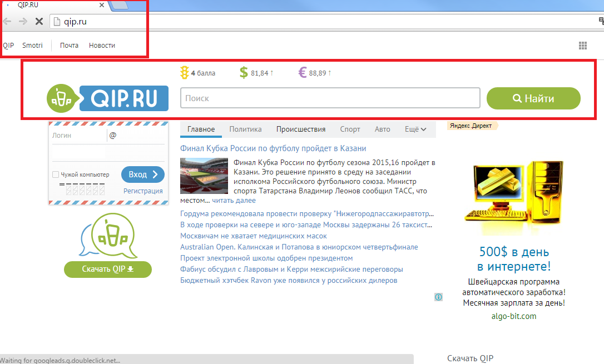Click the AdChoices info icon
The height and width of the screenshot is (364, 604).
[x=438, y=297]
